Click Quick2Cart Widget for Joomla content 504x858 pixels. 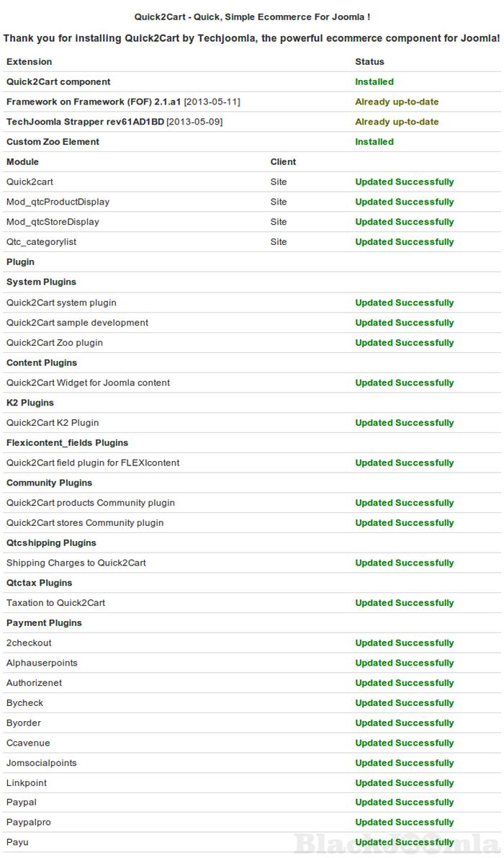pos(88,383)
